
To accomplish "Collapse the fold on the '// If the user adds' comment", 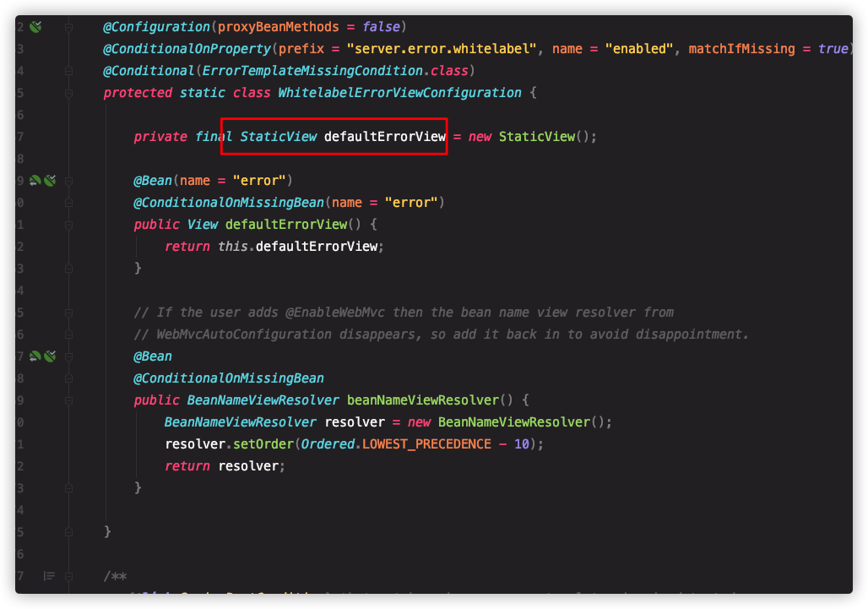I will point(68,313).
